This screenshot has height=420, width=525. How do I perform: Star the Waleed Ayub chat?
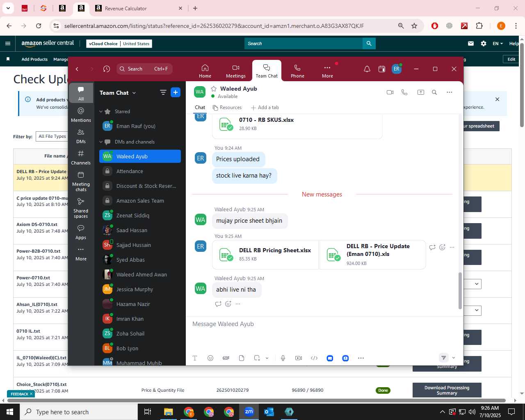tap(214, 89)
